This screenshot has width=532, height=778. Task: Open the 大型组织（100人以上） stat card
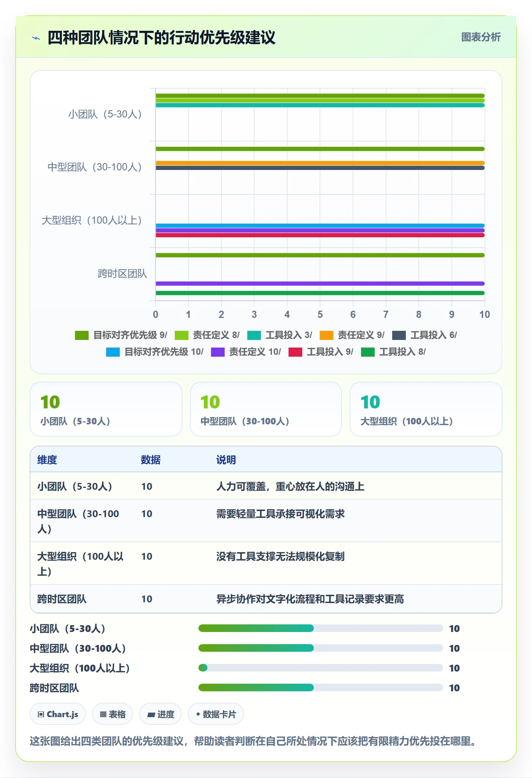(x=426, y=409)
